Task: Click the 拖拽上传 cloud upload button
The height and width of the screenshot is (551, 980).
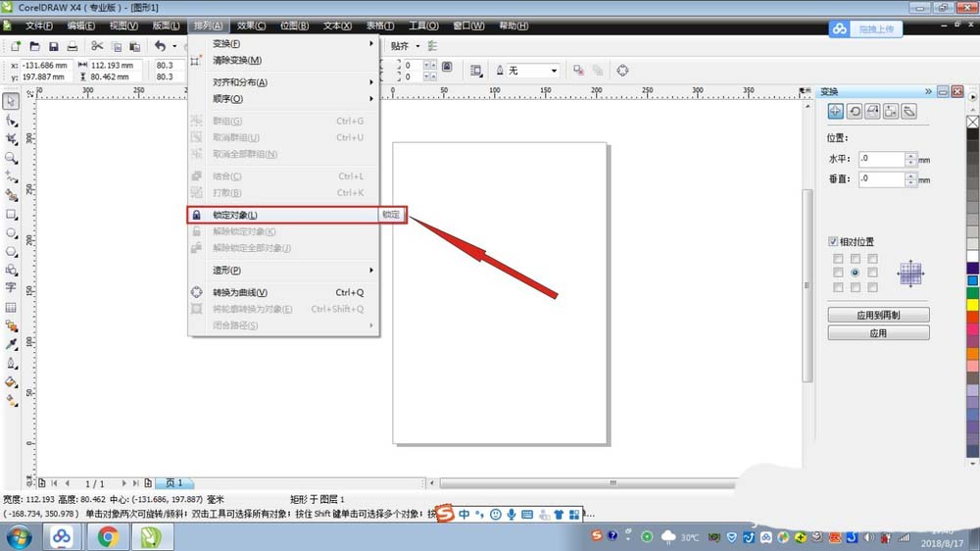Action: (x=865, y=28)
